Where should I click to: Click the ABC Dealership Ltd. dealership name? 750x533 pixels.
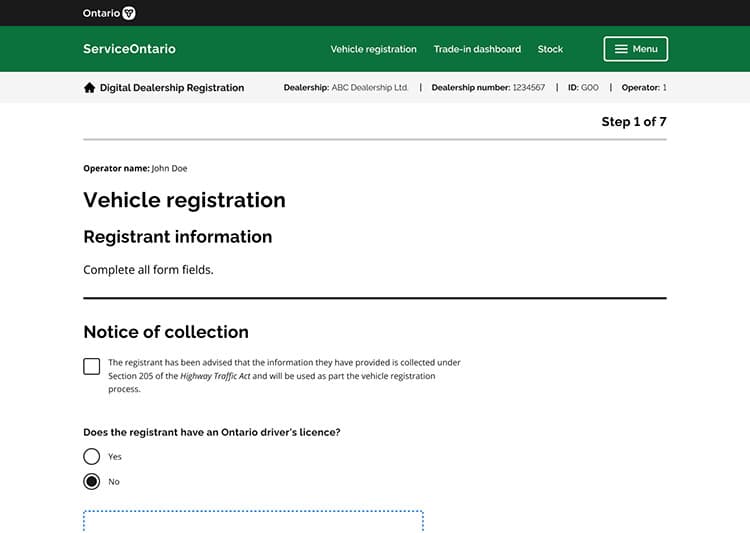370,88
